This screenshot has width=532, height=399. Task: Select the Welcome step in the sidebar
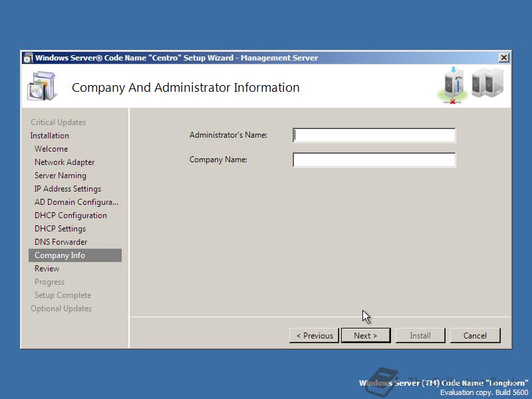(x=51, y=148)
